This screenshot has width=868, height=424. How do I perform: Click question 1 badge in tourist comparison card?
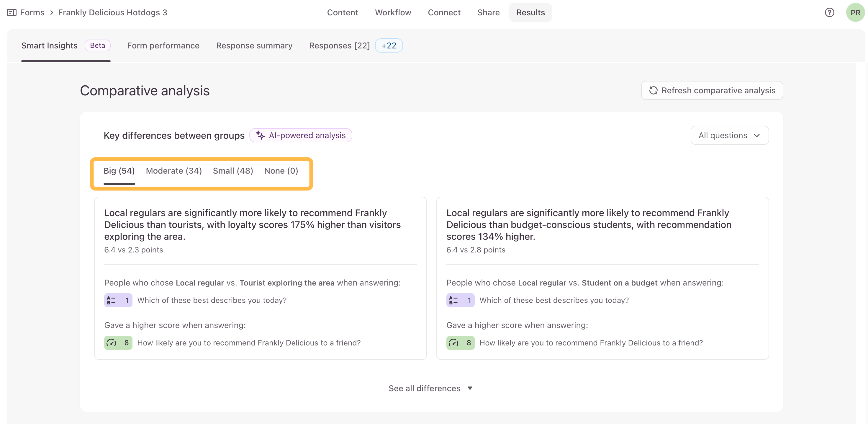tap(118, 300)
